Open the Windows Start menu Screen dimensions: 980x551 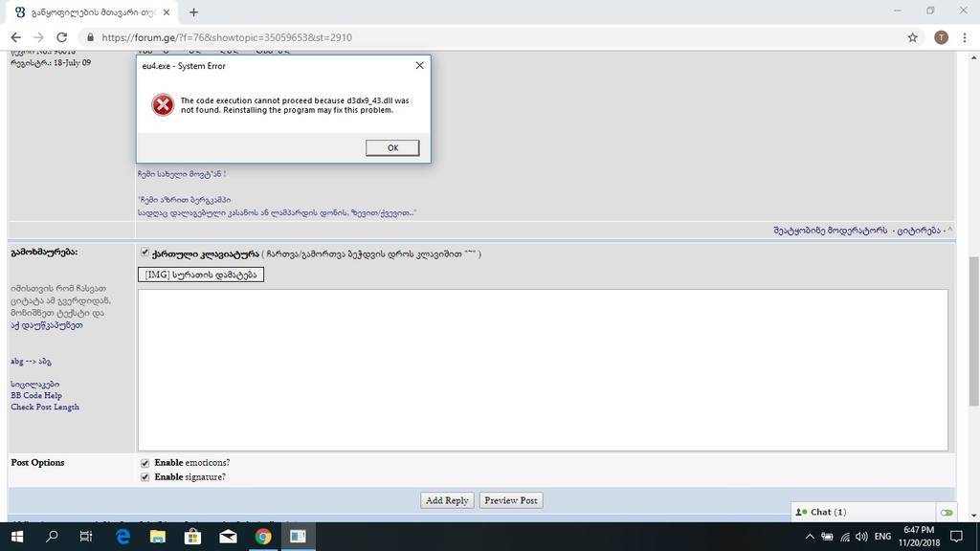pyautogui.click(x=16, y=537)
